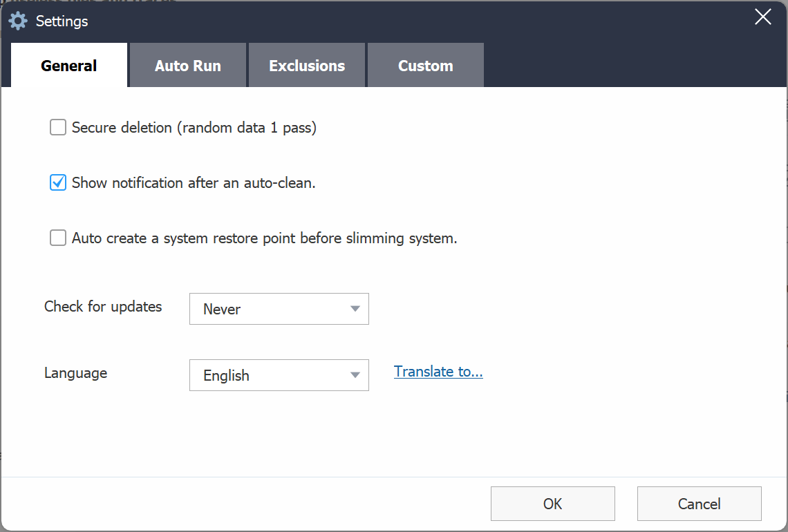
Task: Click the Check for updates label
Action: (x=103, y=306)
